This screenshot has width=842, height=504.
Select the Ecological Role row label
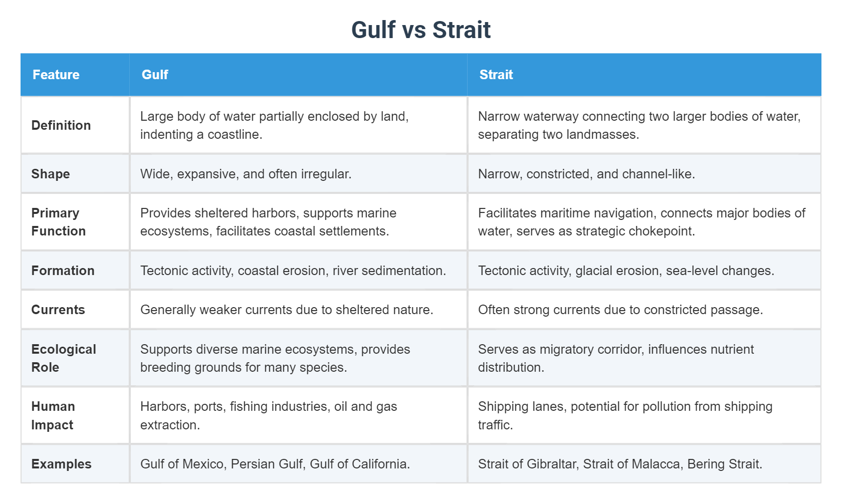(64, 358)
